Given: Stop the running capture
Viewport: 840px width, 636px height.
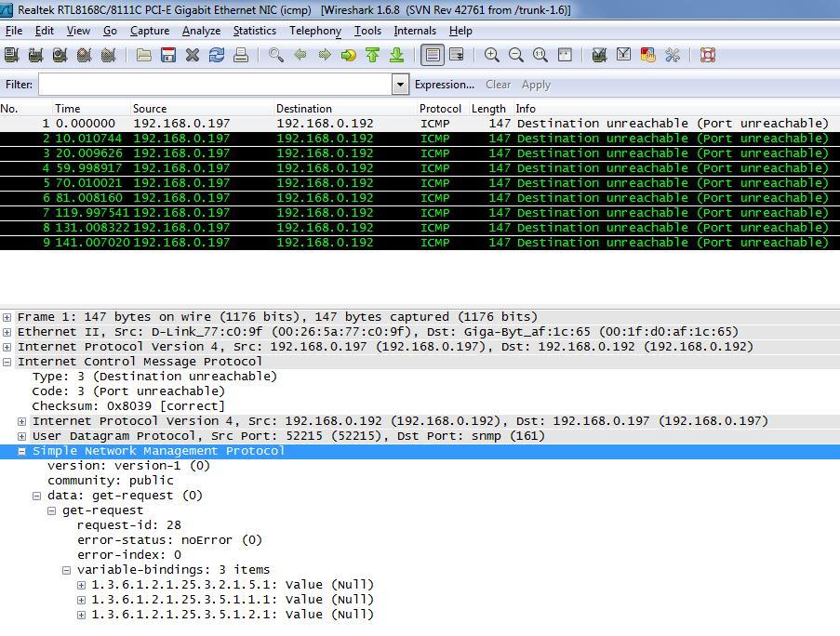Looking at the screenshot, I should click(x=84, y=55).
